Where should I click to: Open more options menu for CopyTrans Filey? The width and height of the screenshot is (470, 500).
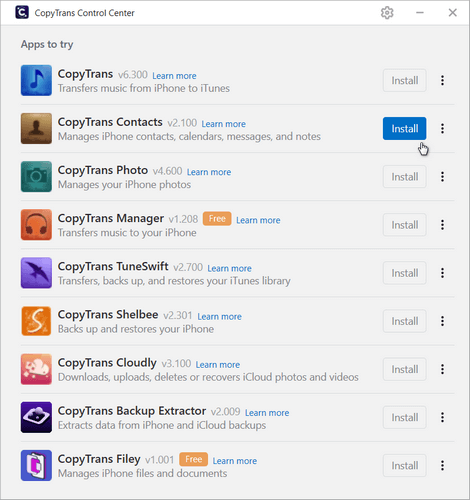442,465
